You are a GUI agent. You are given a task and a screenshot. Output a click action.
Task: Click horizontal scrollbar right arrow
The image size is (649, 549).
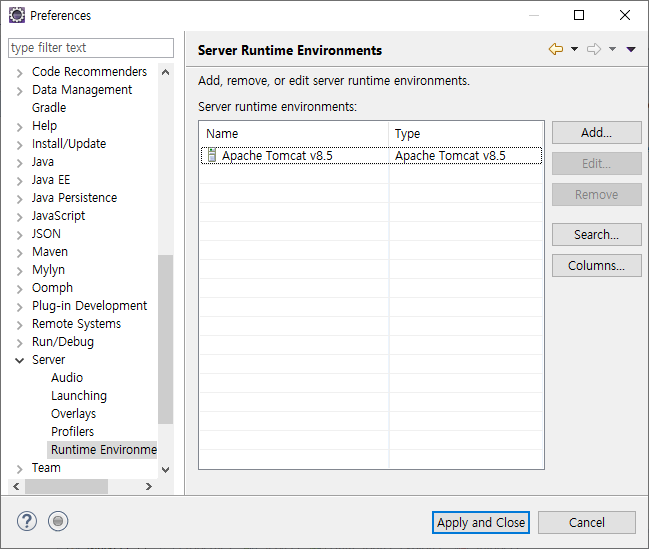149,486
